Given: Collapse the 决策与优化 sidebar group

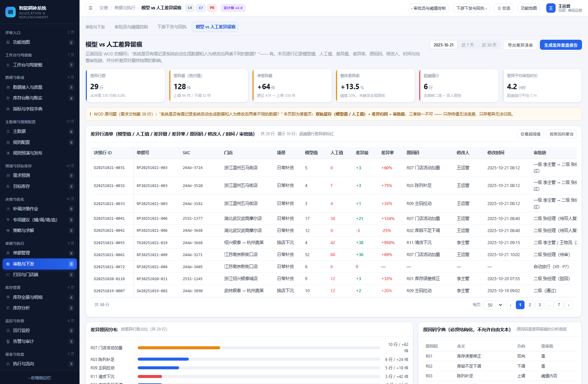Looking at the screenshot, I should (x=40, y=199).
